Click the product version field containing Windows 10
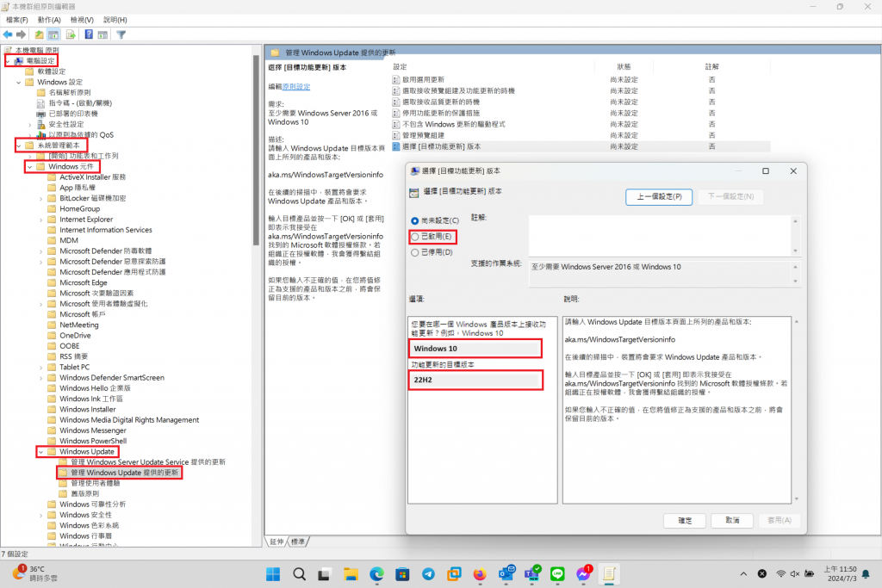 475,349
